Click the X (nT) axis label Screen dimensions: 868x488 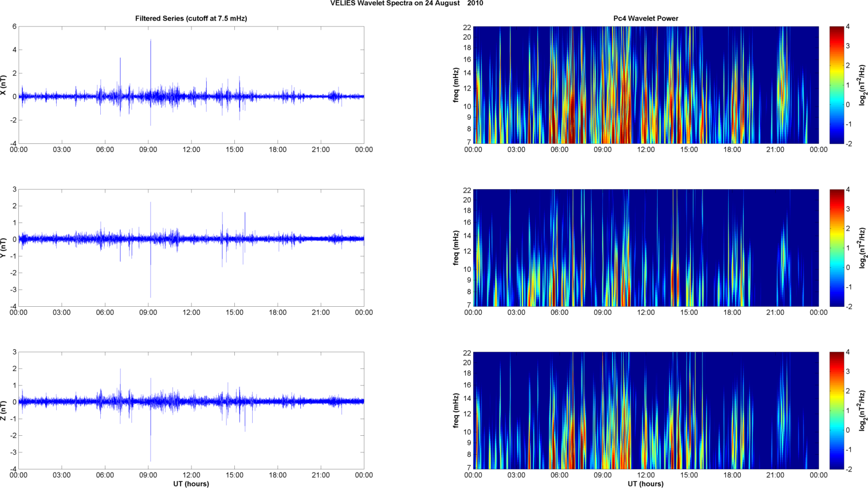coord(3,85)
